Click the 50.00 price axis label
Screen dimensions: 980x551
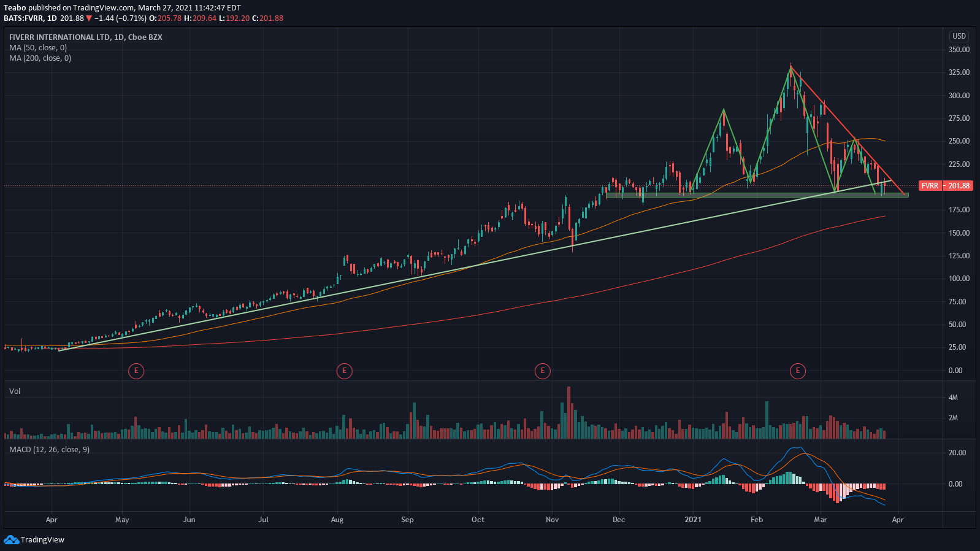(x=957, y=325)
